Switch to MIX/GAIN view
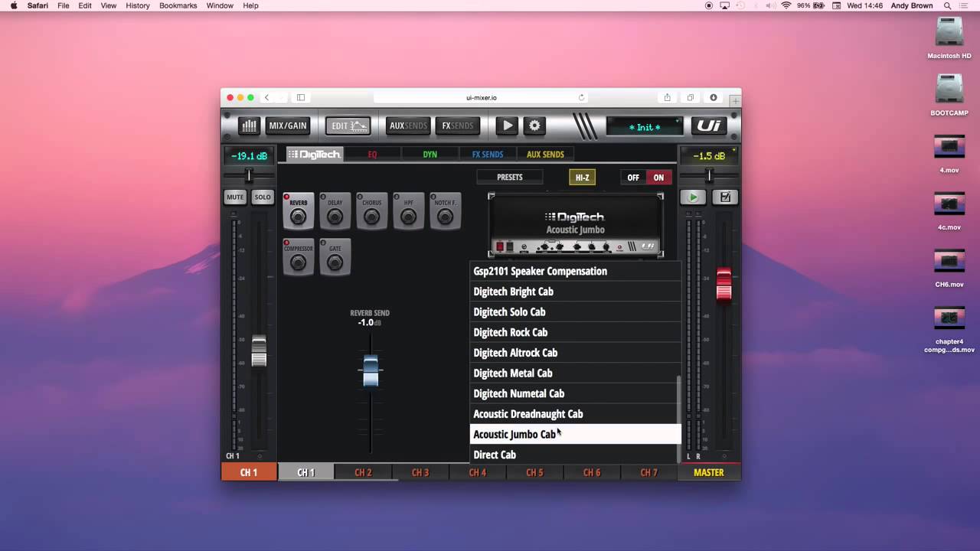This screenshot has height=551, width=980. click(288, 126)
